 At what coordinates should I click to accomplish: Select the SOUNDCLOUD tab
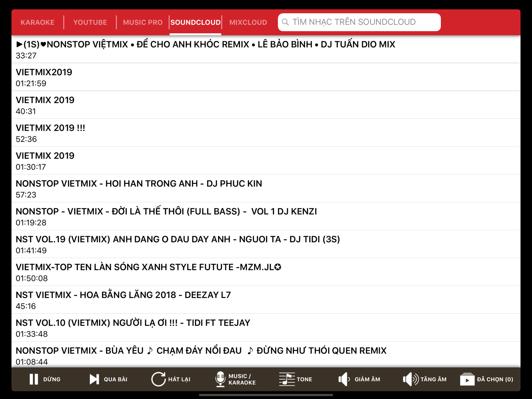point(196,22)
